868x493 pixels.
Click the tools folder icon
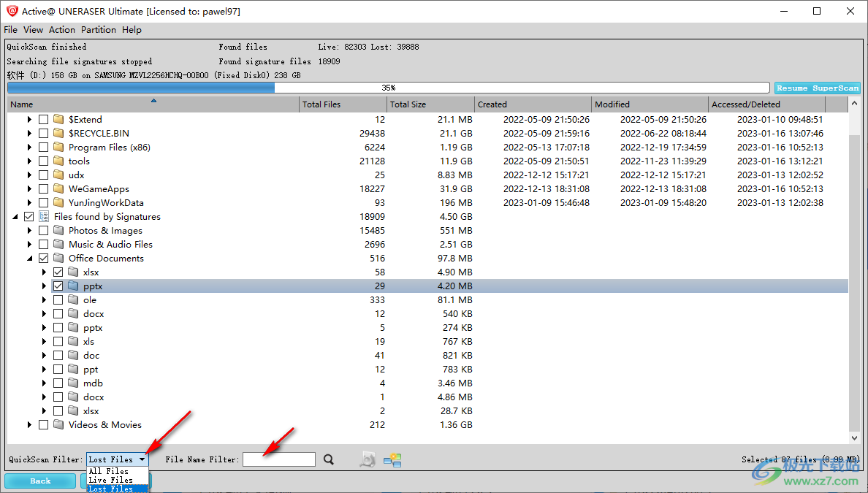click(58, 161)
